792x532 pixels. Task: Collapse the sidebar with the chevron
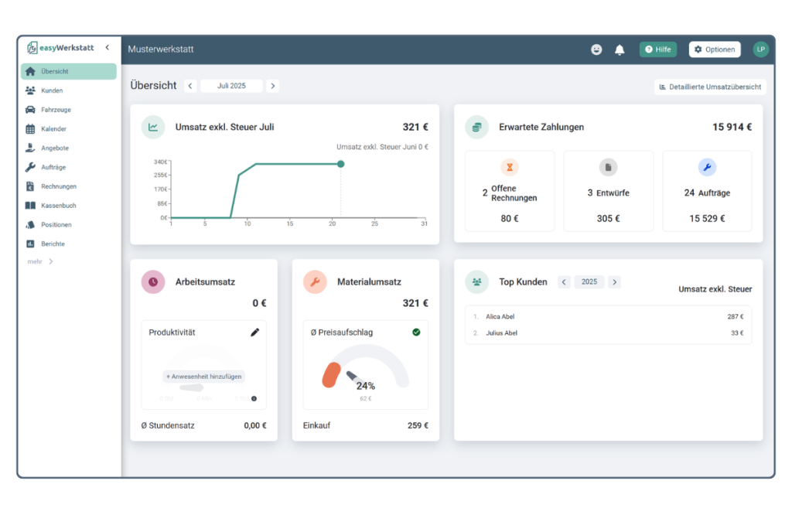108,48
